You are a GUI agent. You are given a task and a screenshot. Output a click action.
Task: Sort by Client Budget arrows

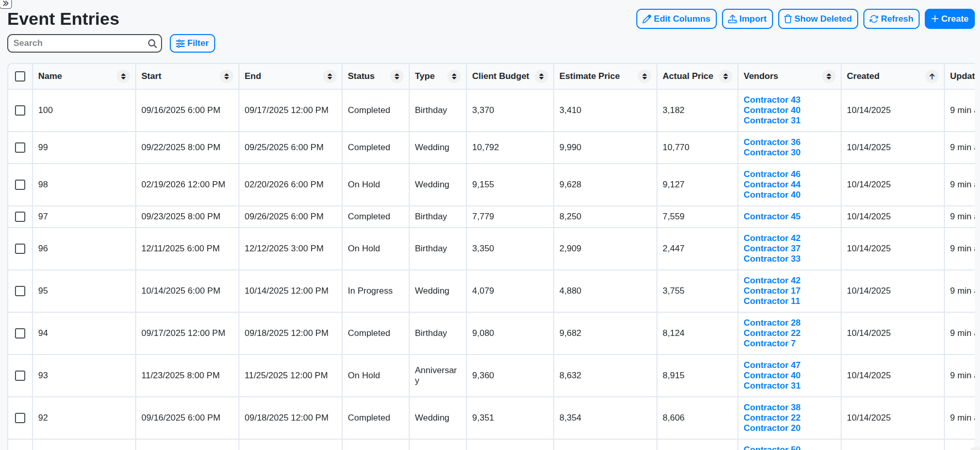coord(541,76)
